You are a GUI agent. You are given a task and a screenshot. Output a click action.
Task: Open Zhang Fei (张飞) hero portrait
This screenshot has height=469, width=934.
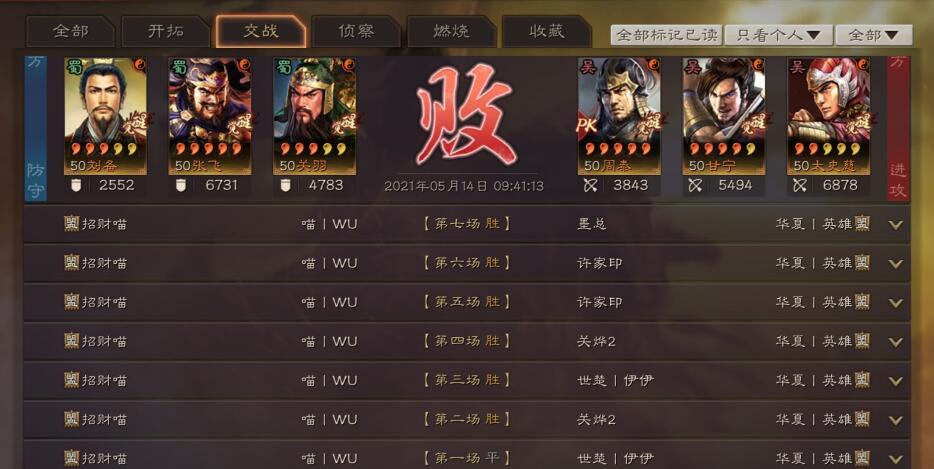click(x=210, y=116)
